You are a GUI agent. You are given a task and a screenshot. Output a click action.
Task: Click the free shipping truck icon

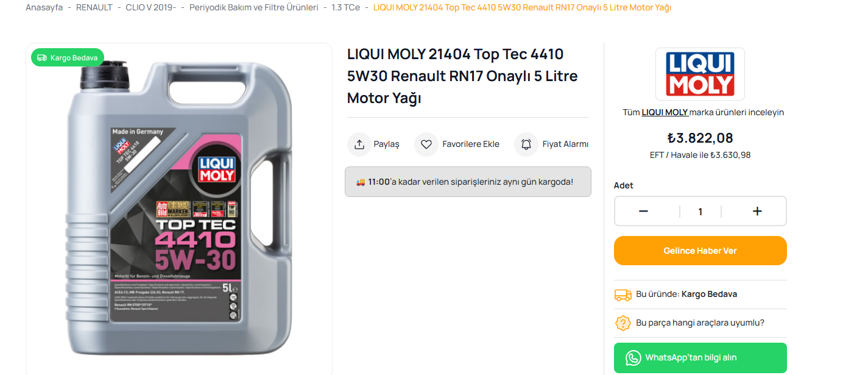[x=623, y=295]
